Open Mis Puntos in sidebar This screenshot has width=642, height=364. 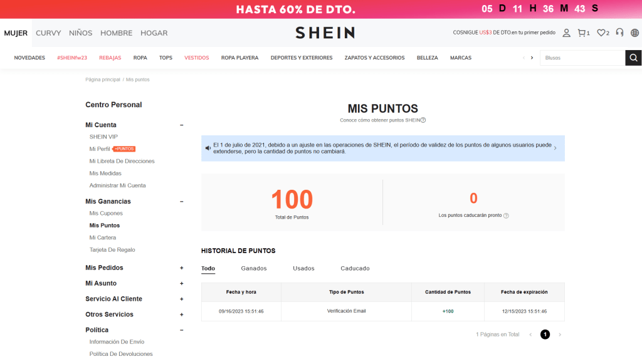105,226
